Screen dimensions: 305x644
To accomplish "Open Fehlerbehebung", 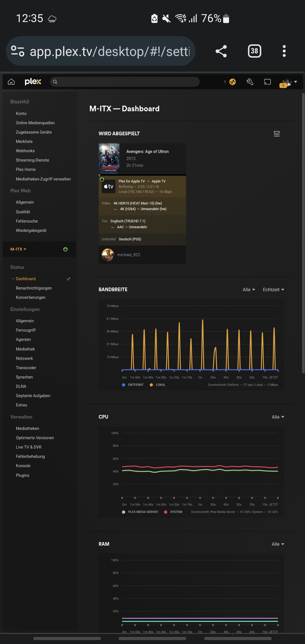I will coord(30,456).
